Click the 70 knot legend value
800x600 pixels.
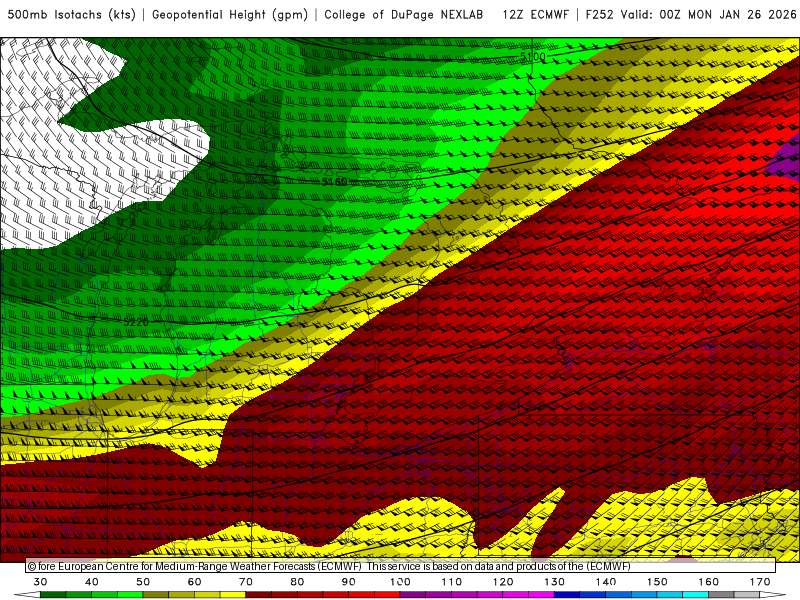tap(246, 582)
